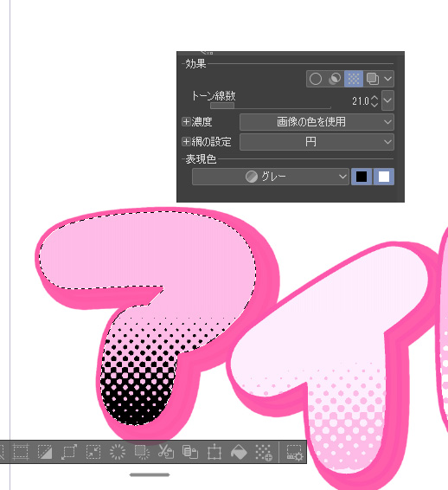
Task: Select the fill bucket launcher icon
Action: tap(239, 452)
